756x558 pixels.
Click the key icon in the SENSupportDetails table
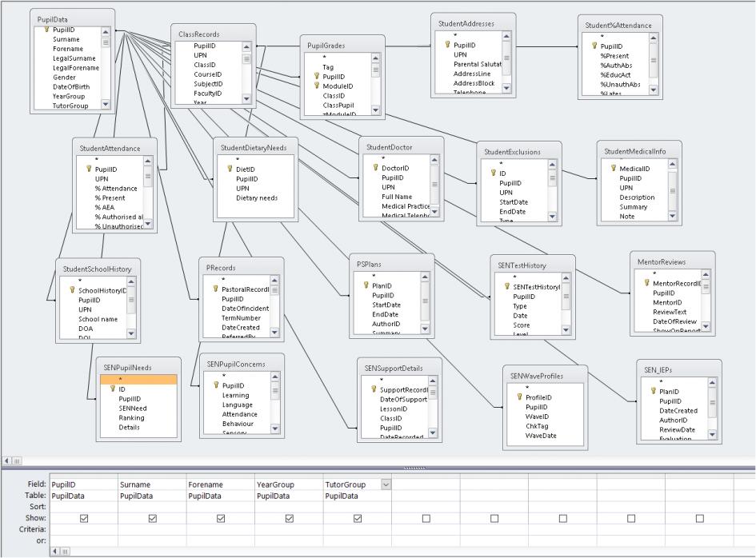[374, 389]
